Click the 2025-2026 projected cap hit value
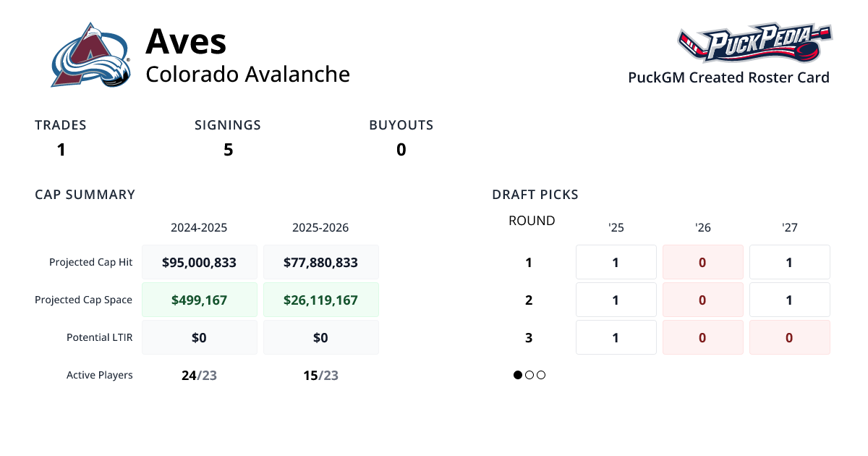Image resolution: width=868 pixels, height=456 pixels. point(320,262)
